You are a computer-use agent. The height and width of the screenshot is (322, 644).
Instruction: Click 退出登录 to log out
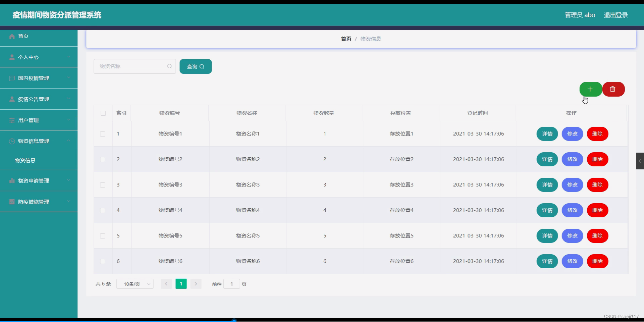point(616,15)
